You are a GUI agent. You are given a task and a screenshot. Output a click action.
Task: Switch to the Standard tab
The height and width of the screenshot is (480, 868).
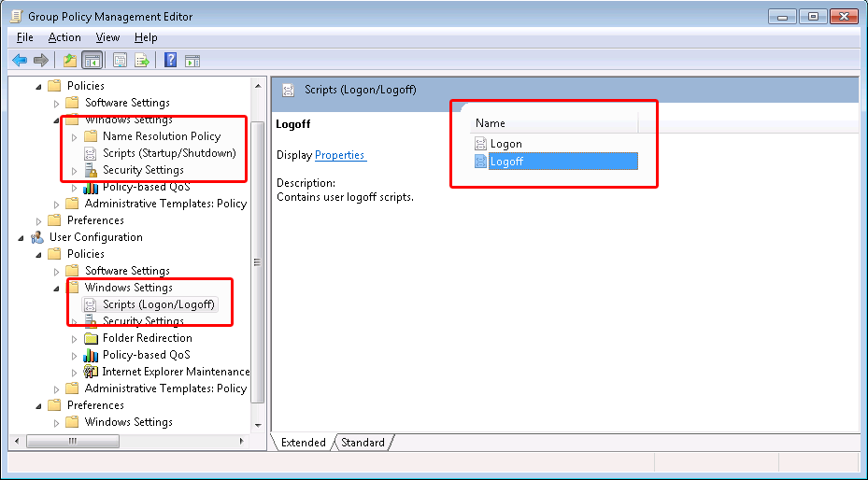[x=363, y=443]
